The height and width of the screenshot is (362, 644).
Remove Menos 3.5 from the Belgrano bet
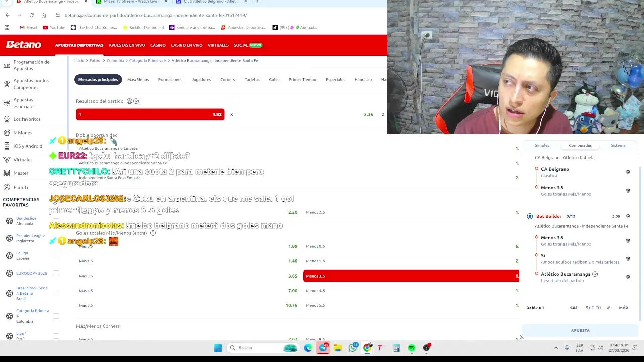tap(628, 191)
